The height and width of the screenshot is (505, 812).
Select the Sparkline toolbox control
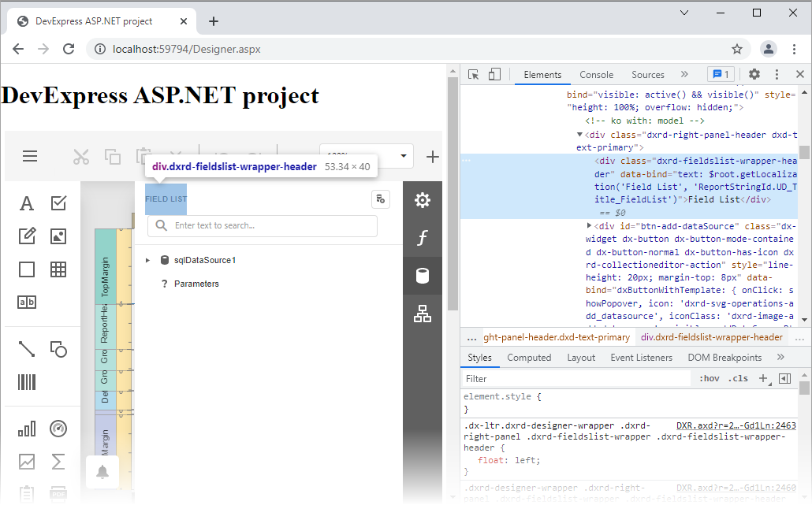click(x=27, y=462)
